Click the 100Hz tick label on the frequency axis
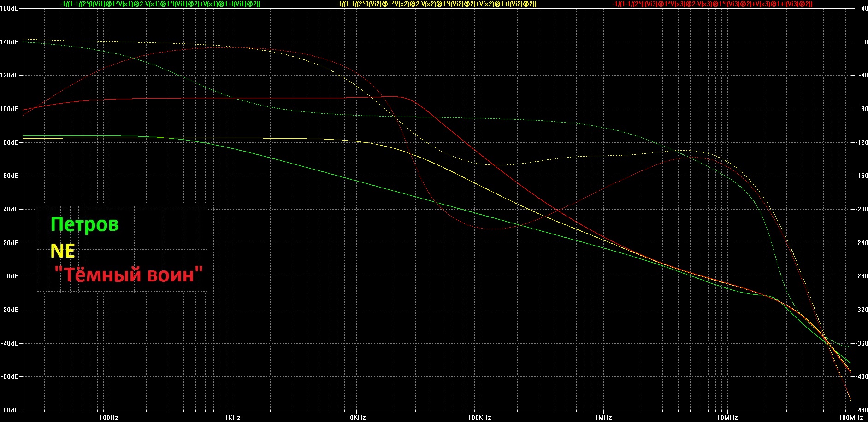Viewport: 868px width, 422px height. coord(109,417)
